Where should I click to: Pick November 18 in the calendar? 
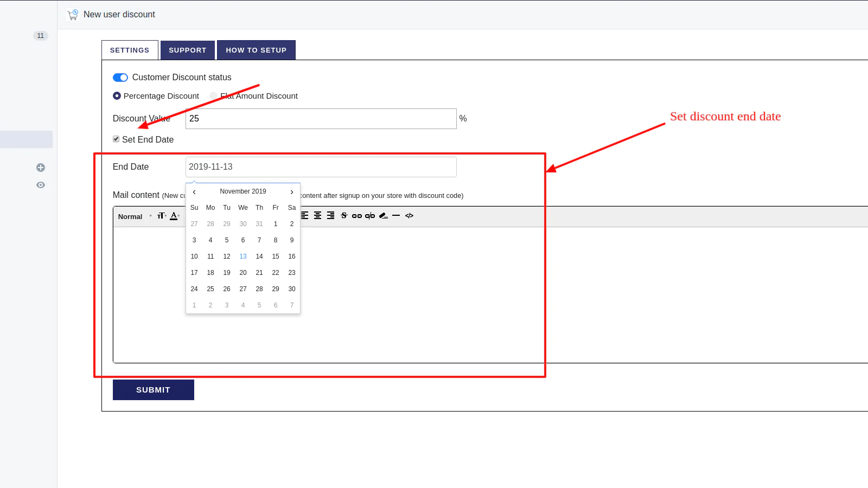click(x=210, y=273)
